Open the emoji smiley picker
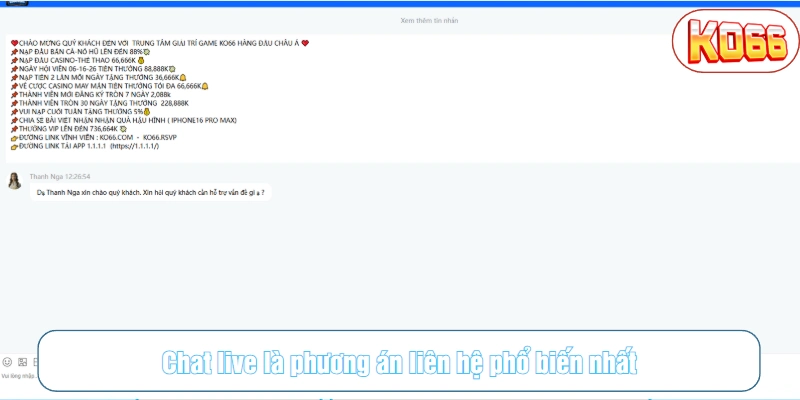Screen dimensions: 800x400 click(x=7, y=362)
